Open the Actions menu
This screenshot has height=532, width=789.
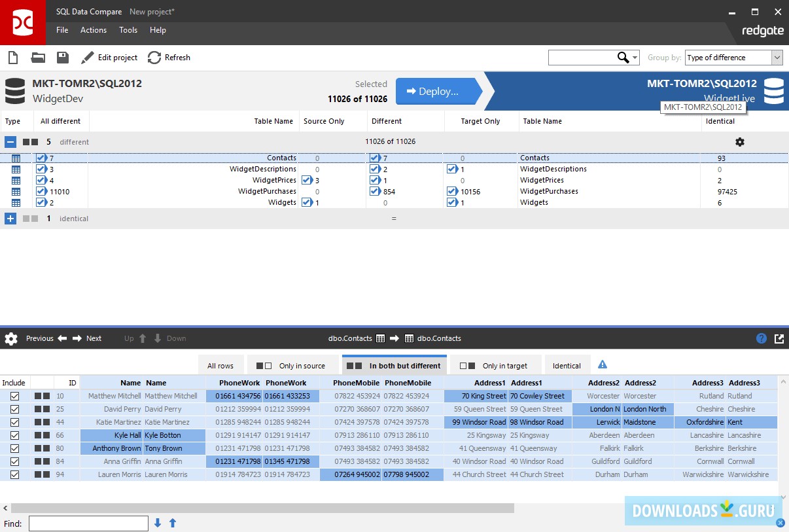[93, 30]
